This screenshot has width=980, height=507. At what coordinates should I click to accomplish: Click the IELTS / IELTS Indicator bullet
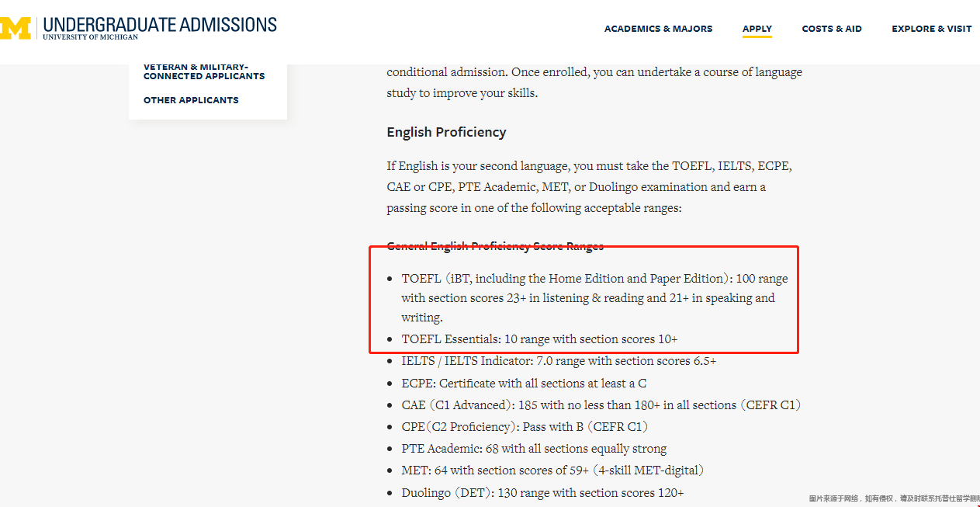(559, 361)
